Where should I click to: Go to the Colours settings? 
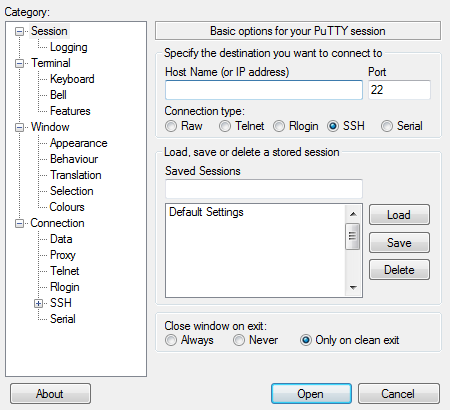[67, 207]
